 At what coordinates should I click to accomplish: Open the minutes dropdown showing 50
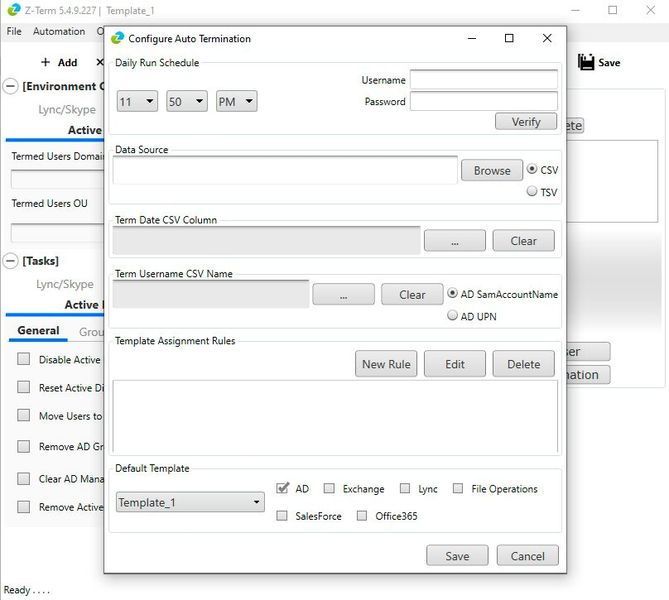click(187, 101)
